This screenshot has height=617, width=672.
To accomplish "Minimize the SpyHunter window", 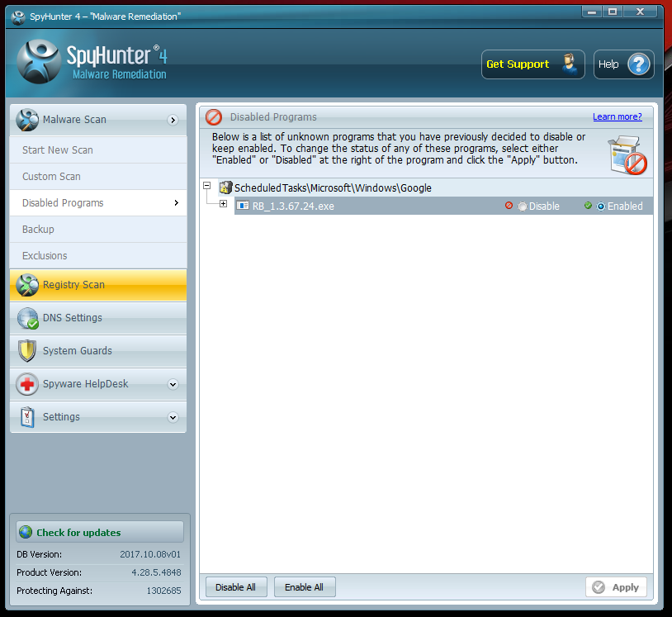I will [592, 12].
